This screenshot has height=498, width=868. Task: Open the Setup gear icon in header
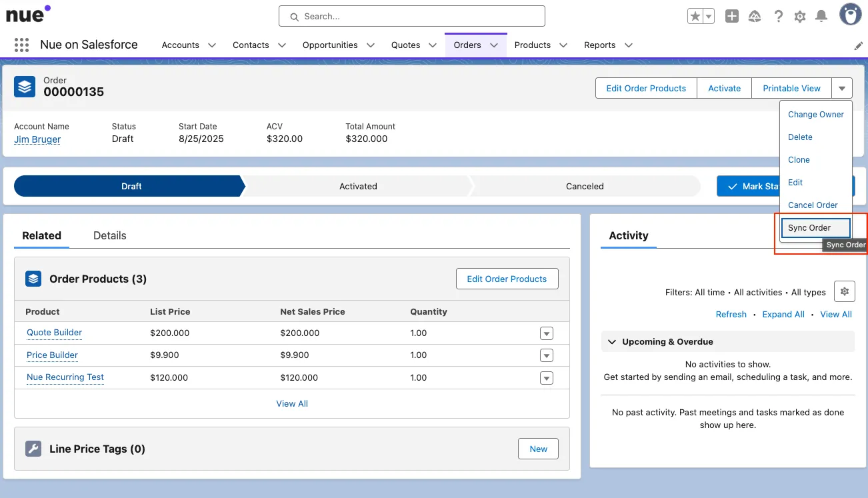[x=800, y=17]
